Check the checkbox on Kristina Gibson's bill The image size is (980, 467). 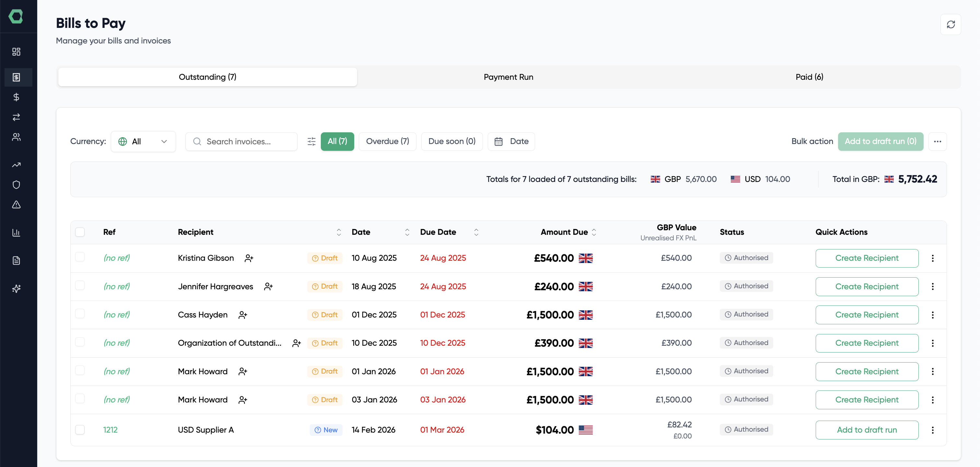pyautogui.click(x=80, y=258)
